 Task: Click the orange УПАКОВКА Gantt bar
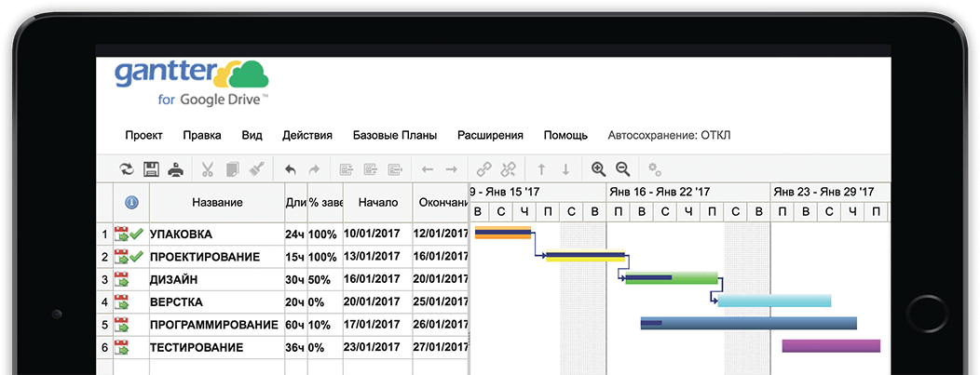point(503,233)
